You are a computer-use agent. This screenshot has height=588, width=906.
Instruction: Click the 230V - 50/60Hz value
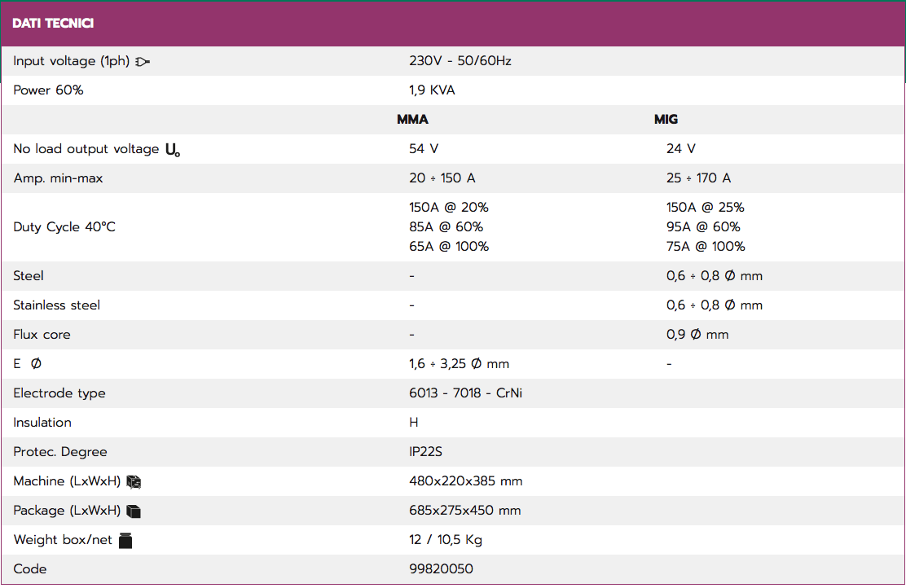pyautogui.click(x=460, y=60)
